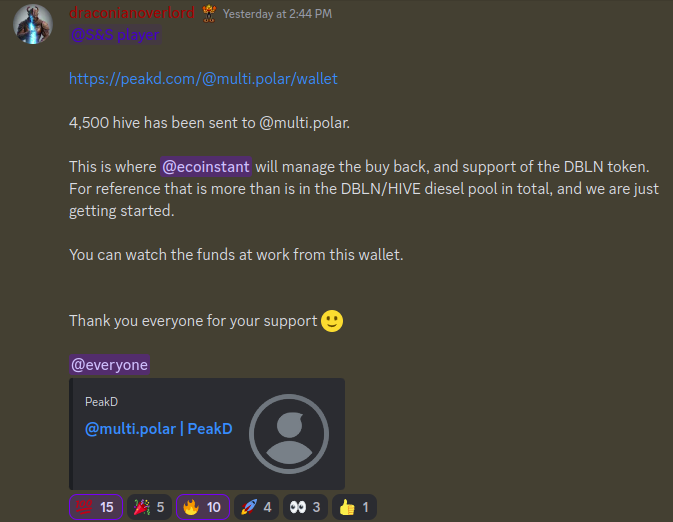The width and height of the screenshot is (673, 522).
Task: Add the eyes emoji reaction
Action: (x=305, y=507)
